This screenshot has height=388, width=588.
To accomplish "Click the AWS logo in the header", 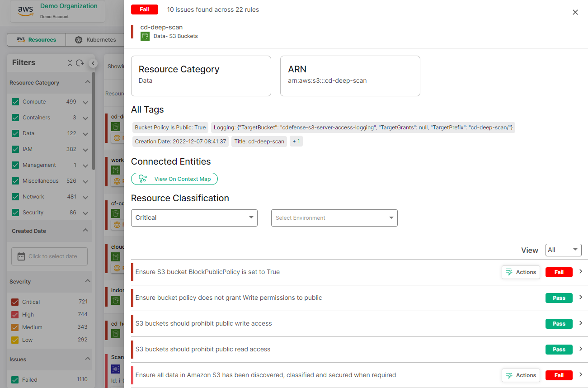I will 25,11.
